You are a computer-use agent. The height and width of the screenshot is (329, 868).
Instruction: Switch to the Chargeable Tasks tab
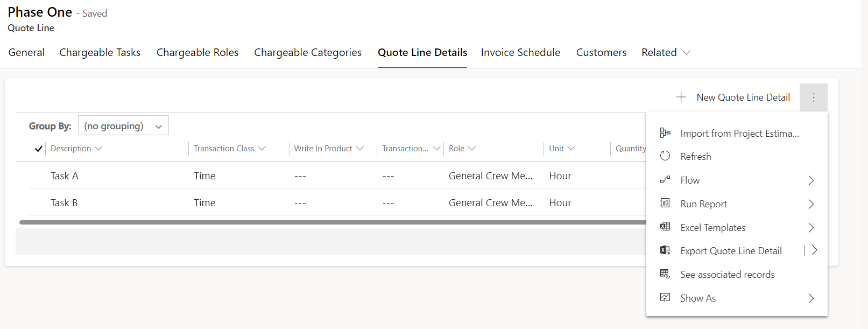pos(100,52)
